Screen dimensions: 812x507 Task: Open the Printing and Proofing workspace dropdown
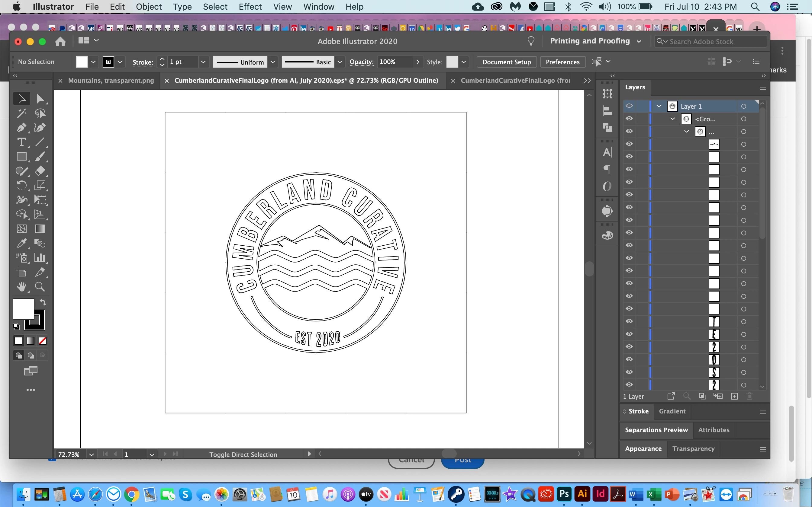tap(639, 41)
